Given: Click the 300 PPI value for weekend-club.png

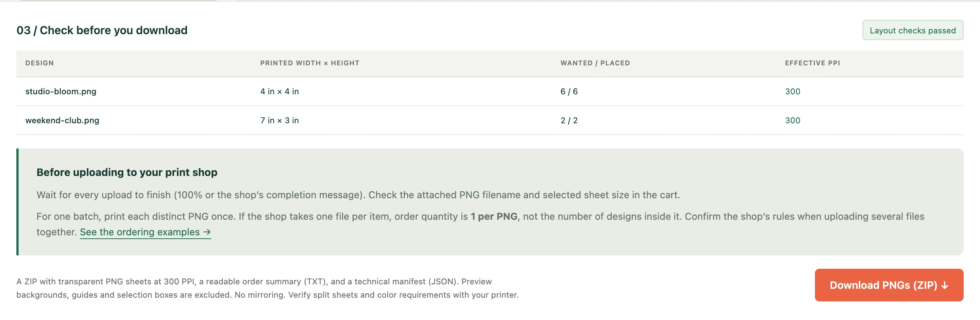Looking at the screenshot, I should pyautogui.click(x=793, y=120).
